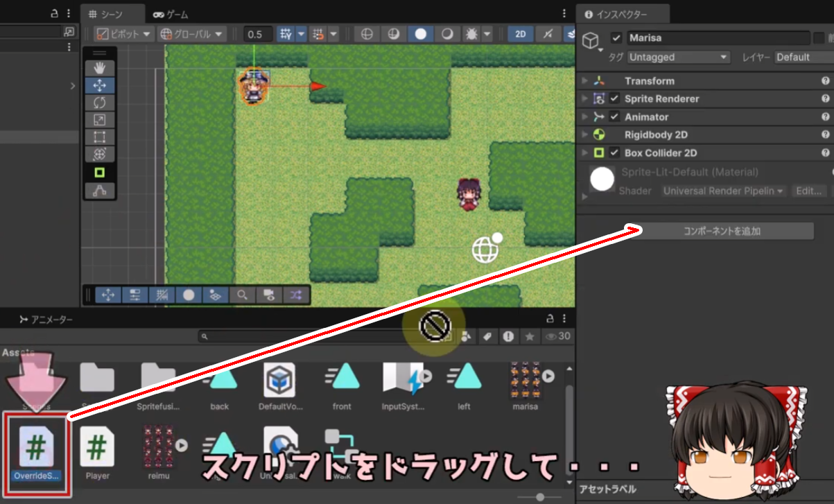The height and width of the screenshot is (504, 834).
Task: Click the Marisa name field
Action: [718, 38]
